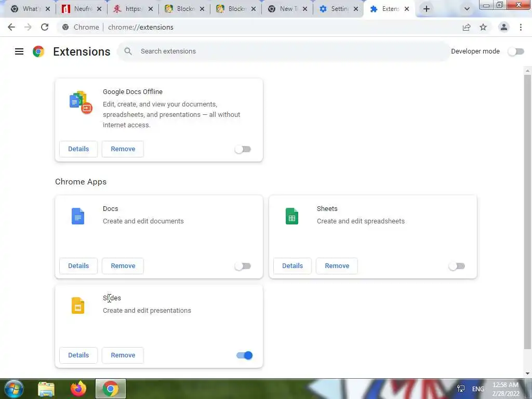532x399 pixels.
Task: Close the Settings tab
Action: coord(355,9)
